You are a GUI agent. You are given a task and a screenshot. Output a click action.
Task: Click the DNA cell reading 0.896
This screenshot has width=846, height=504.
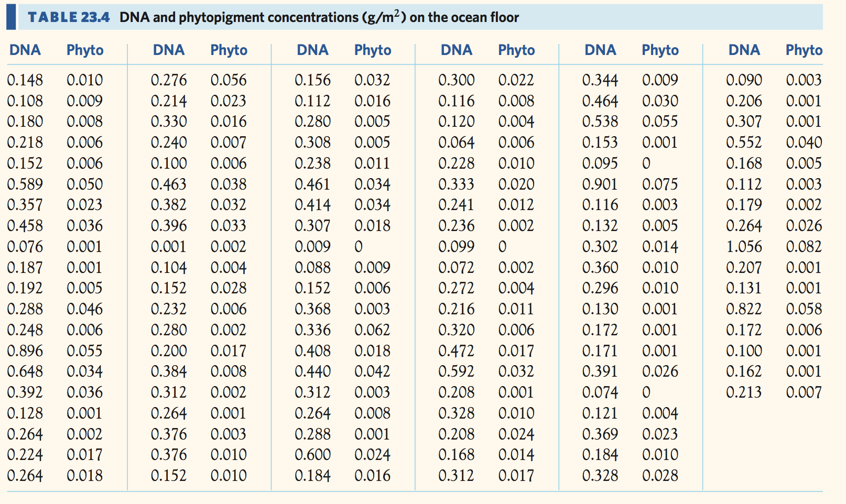click(x=25, y=351)
